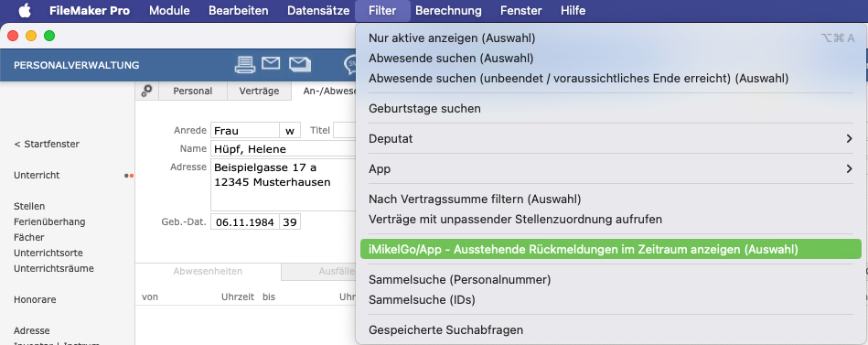Click the SMS speech bubble icon
The image size is (868, 345).
(350, 65)
